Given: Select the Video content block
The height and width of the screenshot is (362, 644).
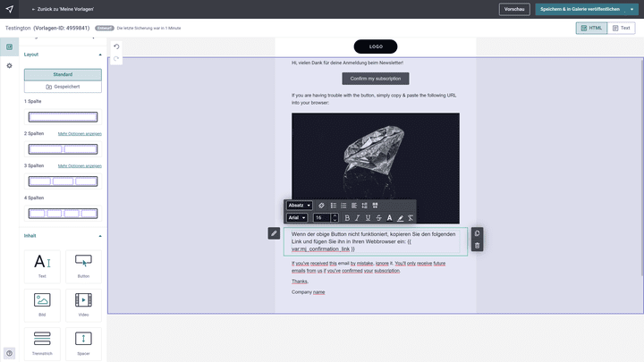Looking at the screenshot, I should click(83, 305).
